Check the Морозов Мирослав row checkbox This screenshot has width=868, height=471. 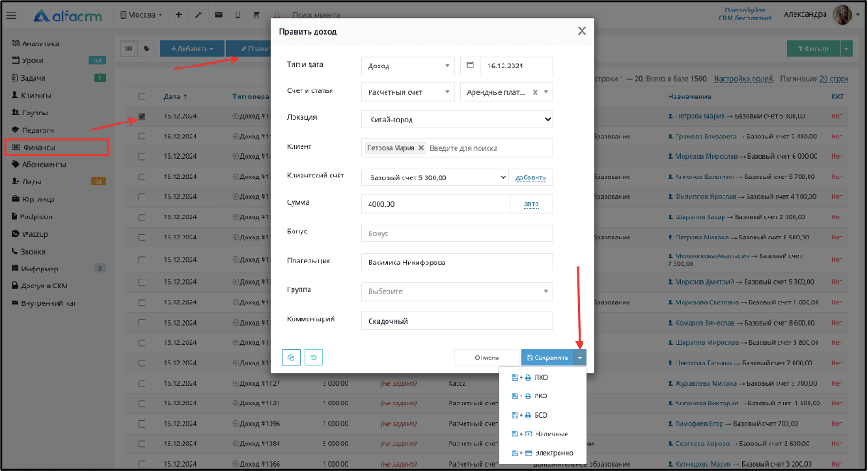pos(142,157)
